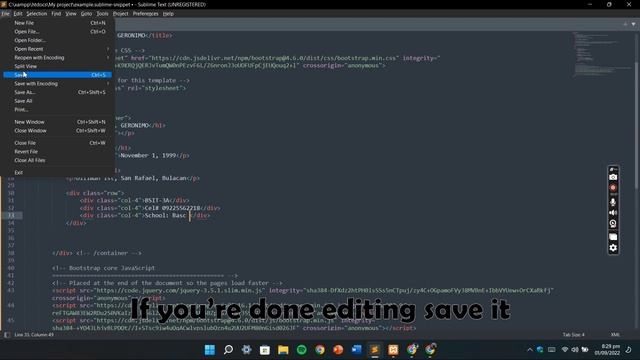
Task: Click Windows Security tray icon
Action: pos(540,350)
